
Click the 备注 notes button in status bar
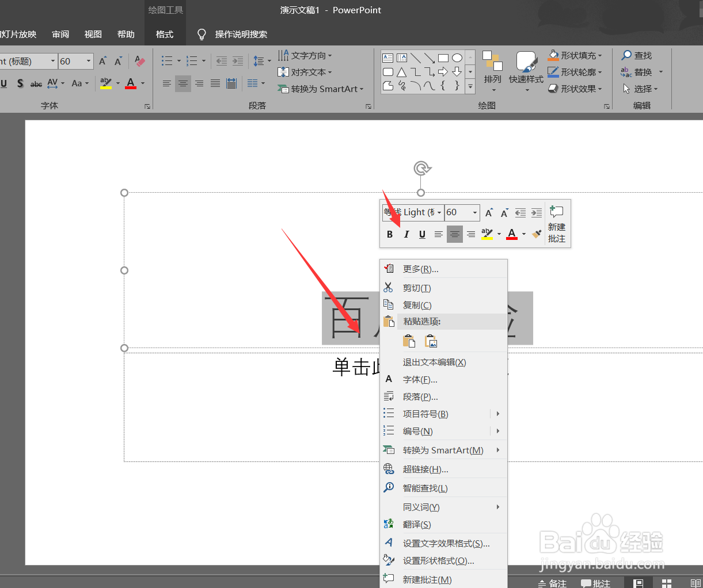pos(552,583)
